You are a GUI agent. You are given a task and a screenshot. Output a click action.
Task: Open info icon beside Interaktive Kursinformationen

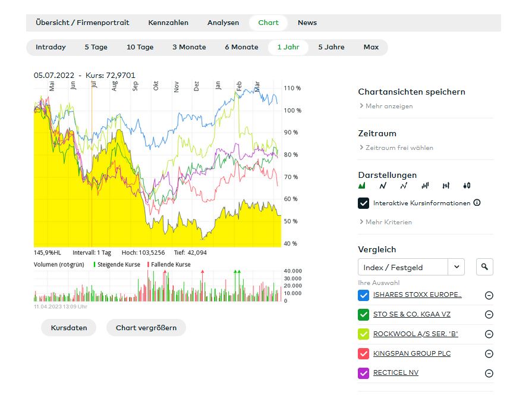coord(477,203)
